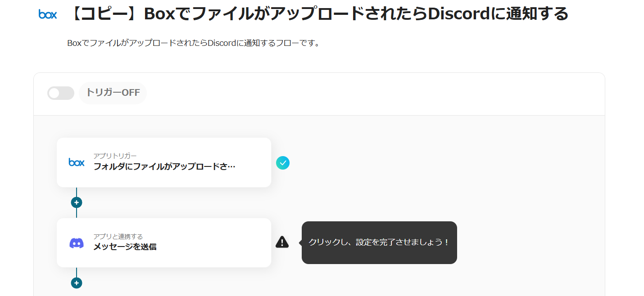This screenshot has height=296, width=644.
Task: Click the アプリと連携する label text
Action: coord(118,236)
